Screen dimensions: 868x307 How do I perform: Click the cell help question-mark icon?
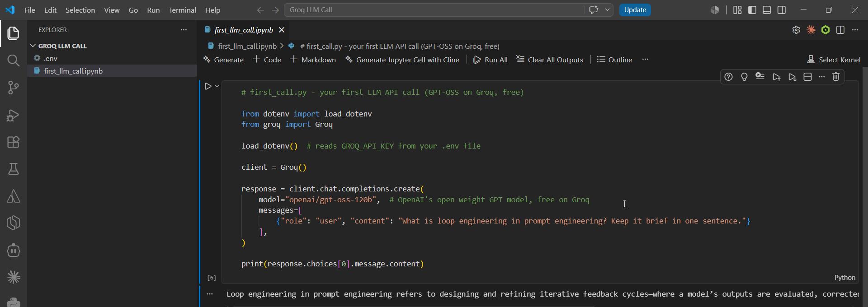pyautogui.click(x=728, y=77)
